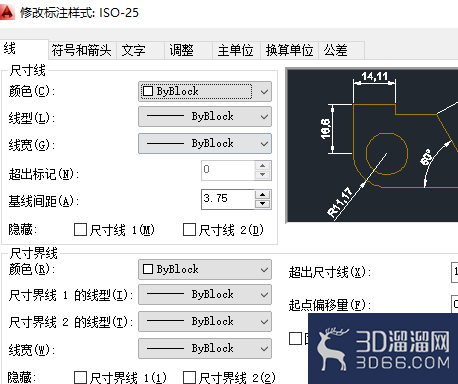Open dimension line 线宽(G) dropdown
This screenshot has width=458, height=384.
(x=205, y=143)
